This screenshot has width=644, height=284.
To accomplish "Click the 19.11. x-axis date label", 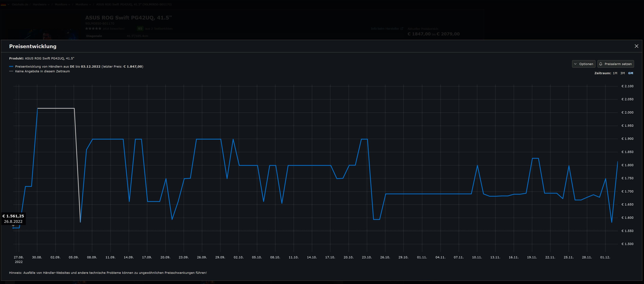I will [x=532, y=257].
